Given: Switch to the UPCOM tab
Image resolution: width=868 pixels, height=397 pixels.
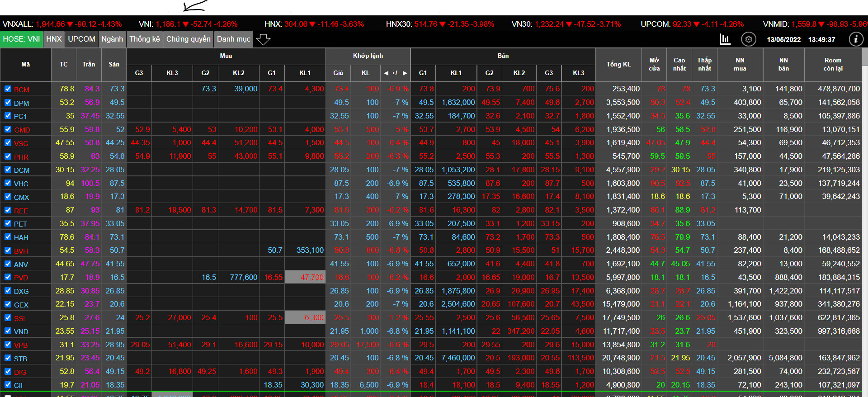Looking at the screenshot, I should (81, 39).
